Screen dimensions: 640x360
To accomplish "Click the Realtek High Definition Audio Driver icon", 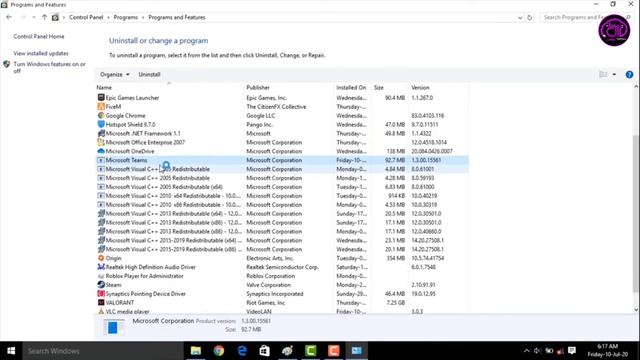I will (101, 267).
